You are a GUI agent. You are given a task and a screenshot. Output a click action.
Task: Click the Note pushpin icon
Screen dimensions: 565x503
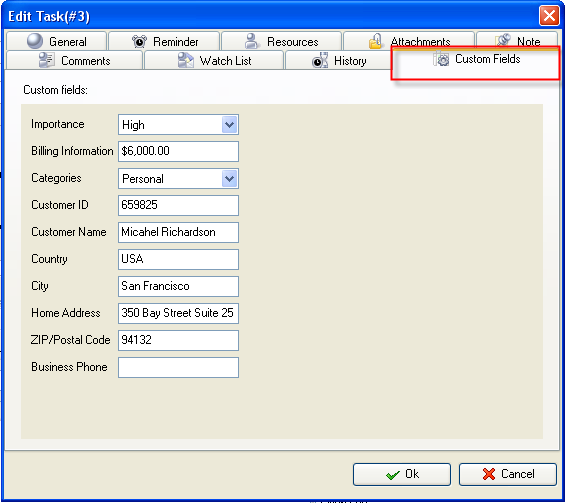(503, 40)
